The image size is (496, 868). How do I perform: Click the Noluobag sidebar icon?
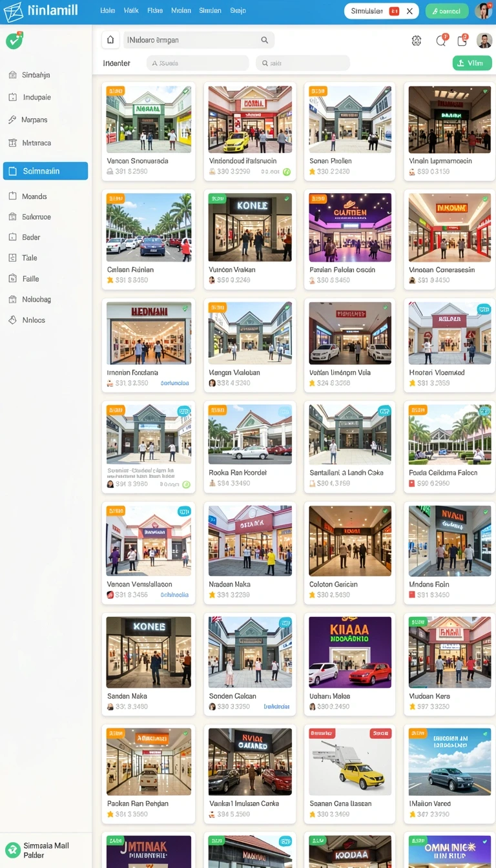12,300
